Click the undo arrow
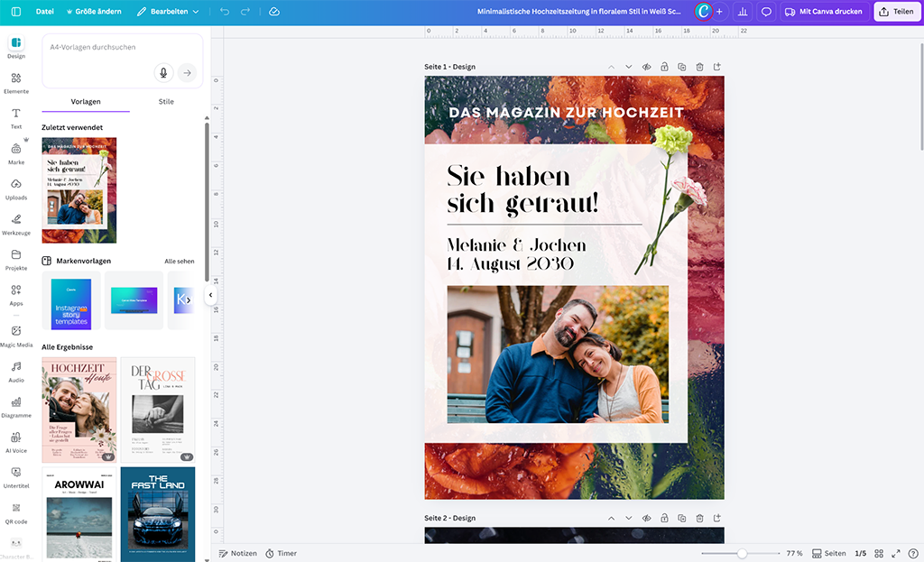The width and height of the screenshot is (924, 562). tap(225, 11)
